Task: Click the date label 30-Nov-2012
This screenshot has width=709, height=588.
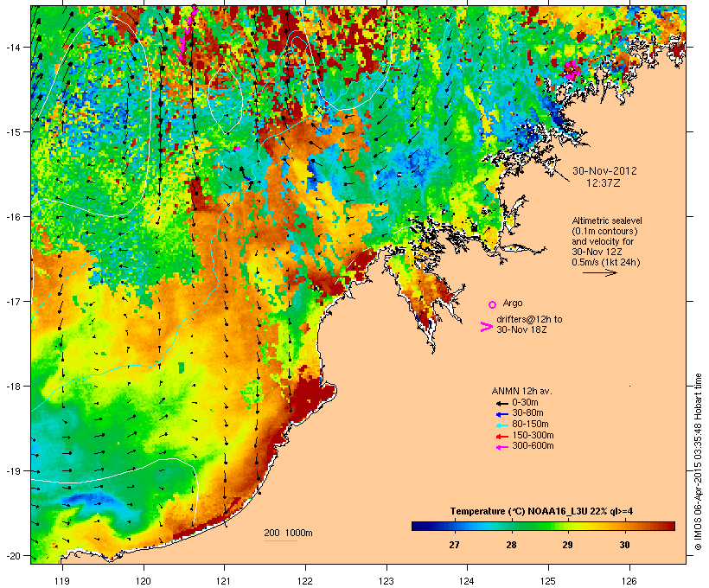Action: coord(604,171)
